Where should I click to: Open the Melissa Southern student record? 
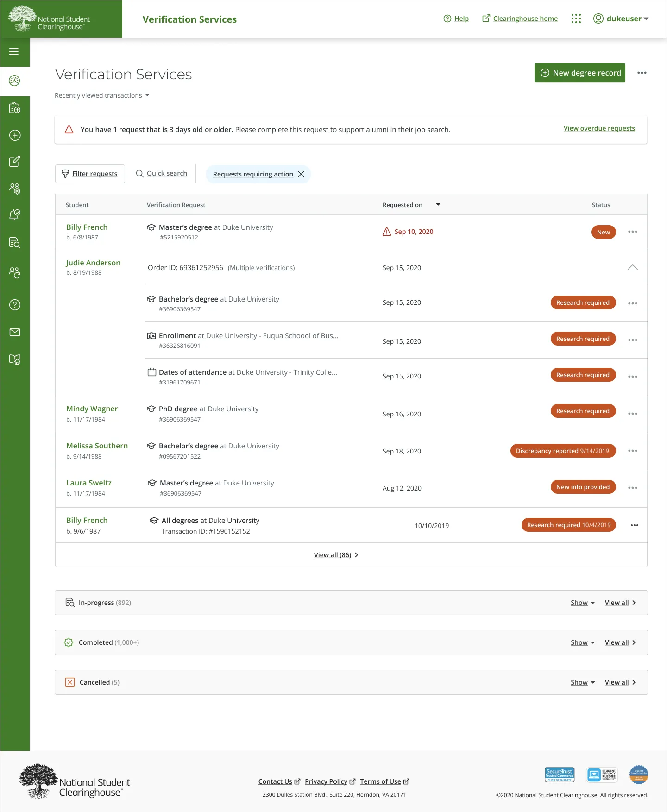tap(97, 446)
